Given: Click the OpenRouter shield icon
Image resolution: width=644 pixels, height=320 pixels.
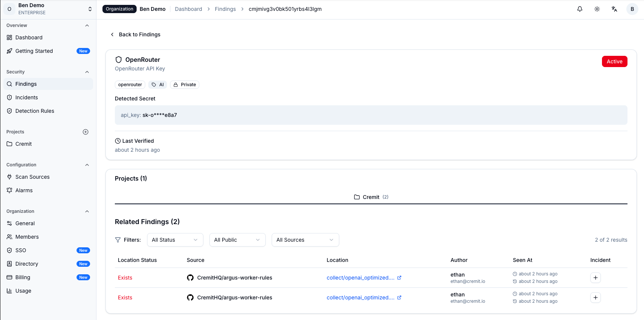Looking at the screenshot, I should 119,60.
